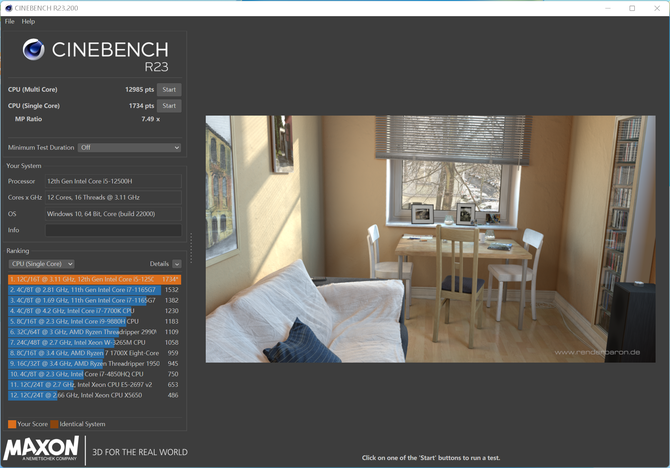This screenshot has width=670, height=468.
Task: Select the Xeon CPU X5650 ranking row
Action: coord(94,395)
